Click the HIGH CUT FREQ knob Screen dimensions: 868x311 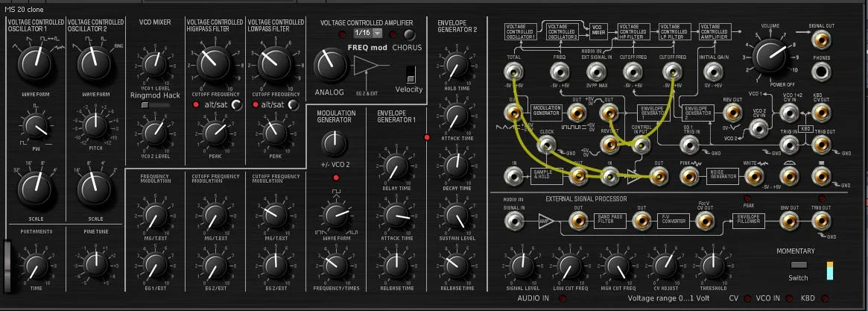[617, 266]
